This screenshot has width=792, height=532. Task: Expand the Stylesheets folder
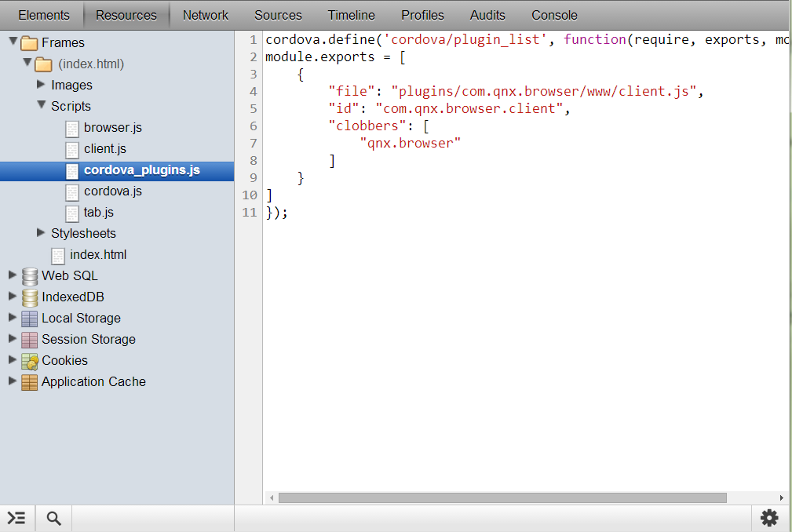click(42, 233)
